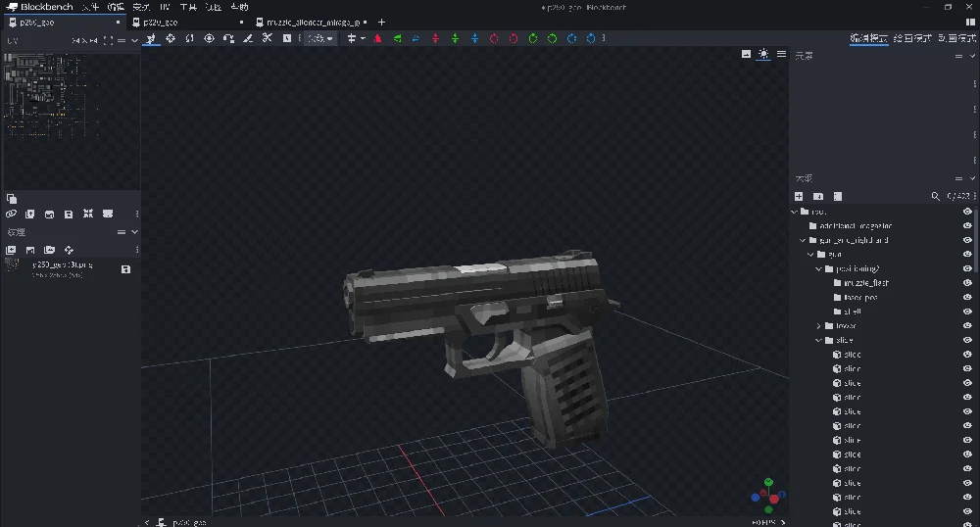The height and width of the screenshot is (527, 980).
Task: Toggle visibility of shell group
Action: [967, 311]
